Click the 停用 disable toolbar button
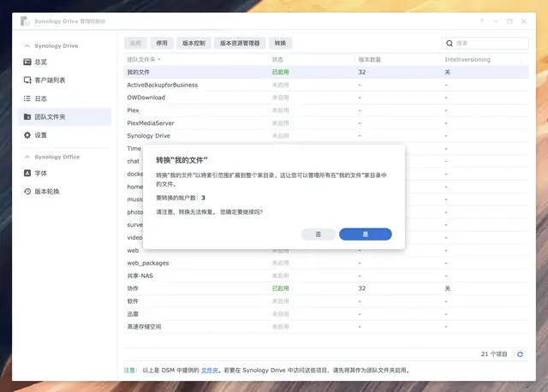This screenshot has height=392, width=548. 162,43
